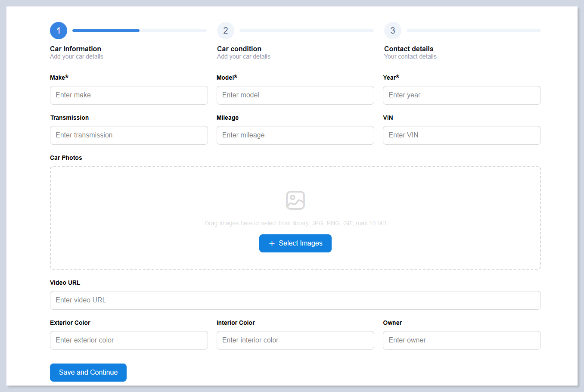Click the Enter video URL field
The width and height of the screenshot is (584, 392).
tap(295, 300)
